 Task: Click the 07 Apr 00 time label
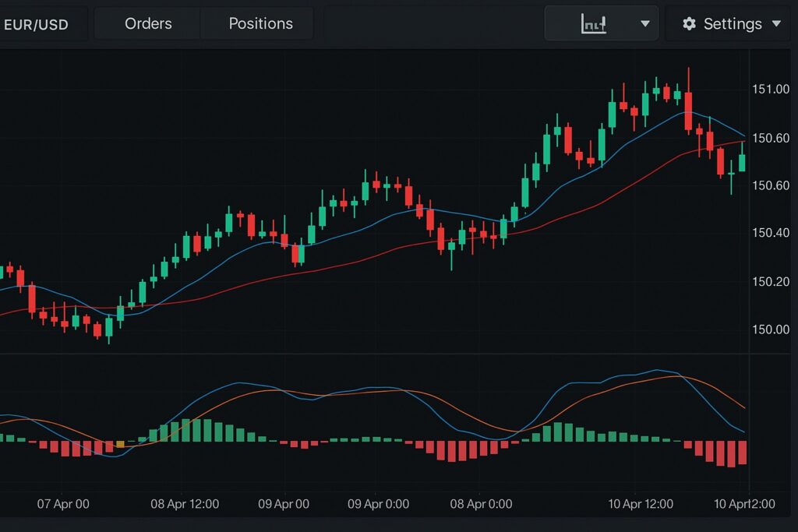tap(63, 504)
